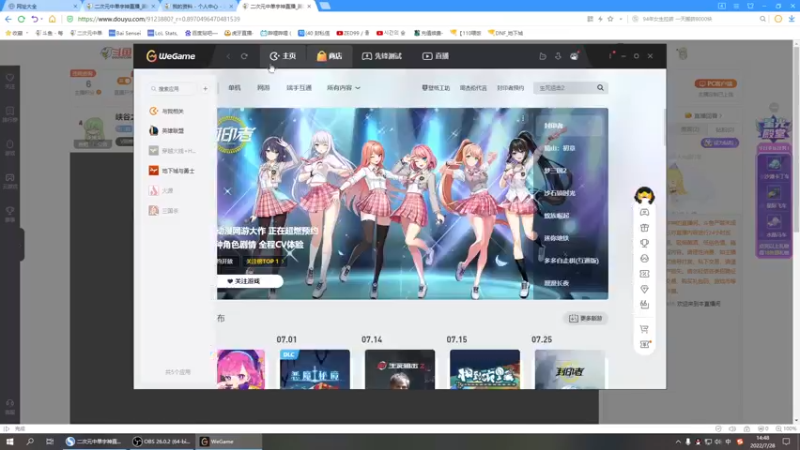Click the round face icon in floating toolbar
Screen dimensions: 800x450
click(644, 259)
